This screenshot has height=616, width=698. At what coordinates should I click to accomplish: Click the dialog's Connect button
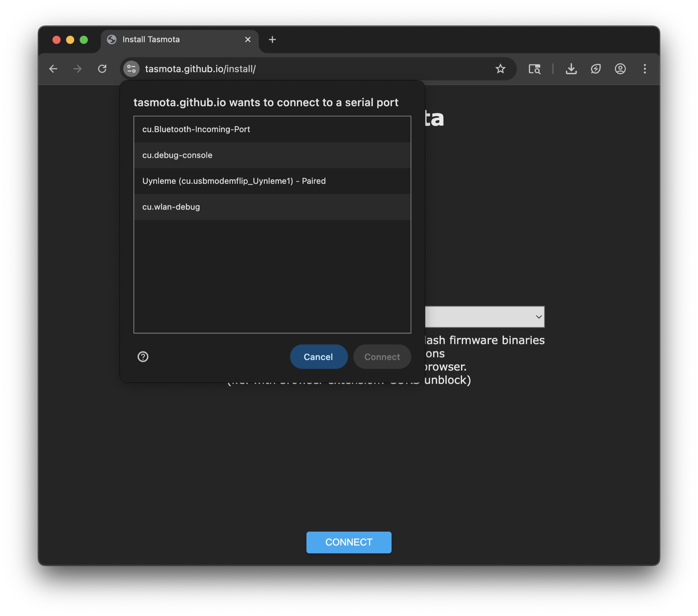click(x=382, y=357)
